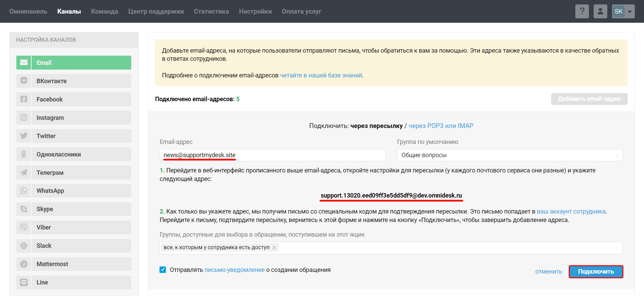Uncheck the notification email checkbox
The image size is (644, 296).
click(x=163, y=270)
